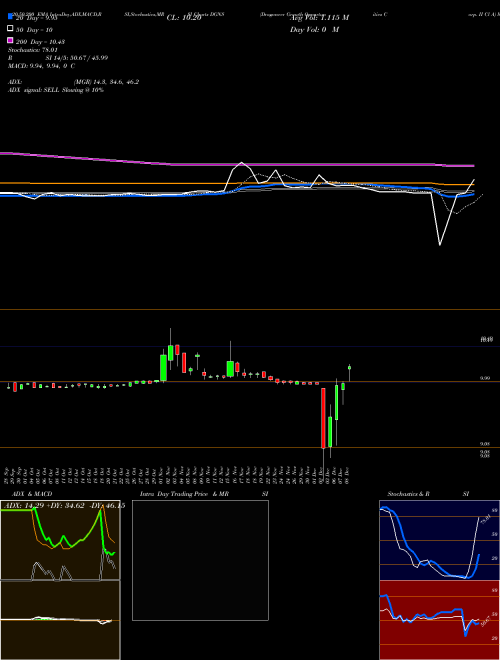Image resolution: width=500 pixels, height=660 pixels.
Task: Click the large green candle in early November
Action: 163,368
